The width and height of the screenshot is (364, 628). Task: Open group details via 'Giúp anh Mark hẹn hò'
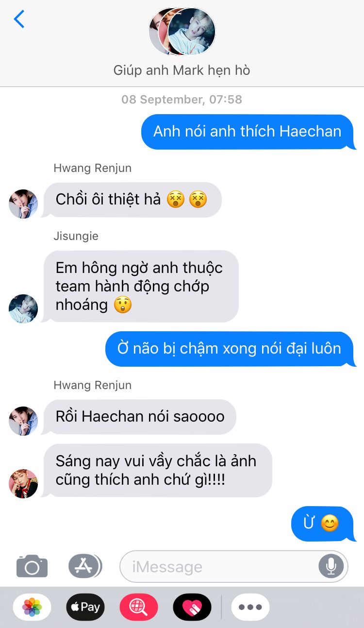click(x=182, y=70)
